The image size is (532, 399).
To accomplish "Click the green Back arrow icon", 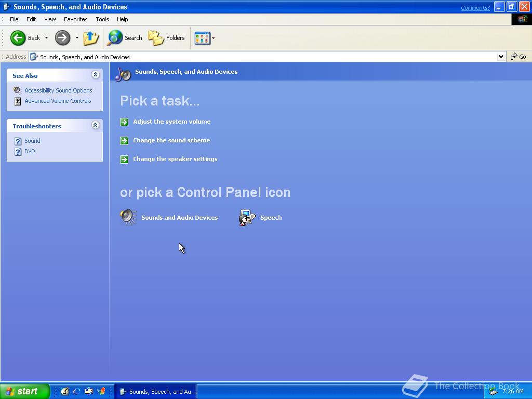I will (18, 37).
